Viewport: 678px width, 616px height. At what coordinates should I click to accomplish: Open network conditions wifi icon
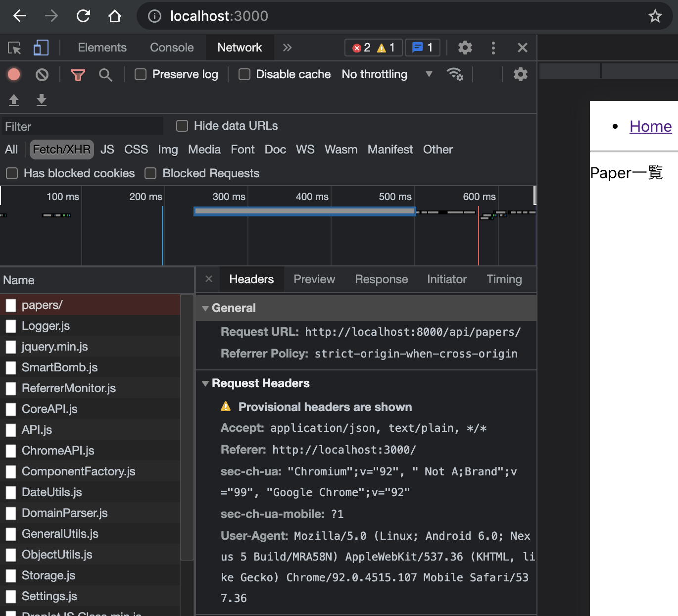pyautogui.click(x=454, y=74)
